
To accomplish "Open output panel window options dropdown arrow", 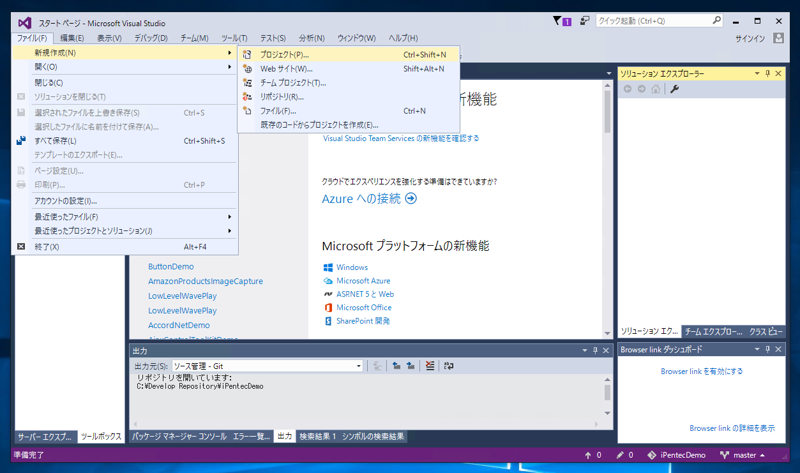I will click(585, 350).
